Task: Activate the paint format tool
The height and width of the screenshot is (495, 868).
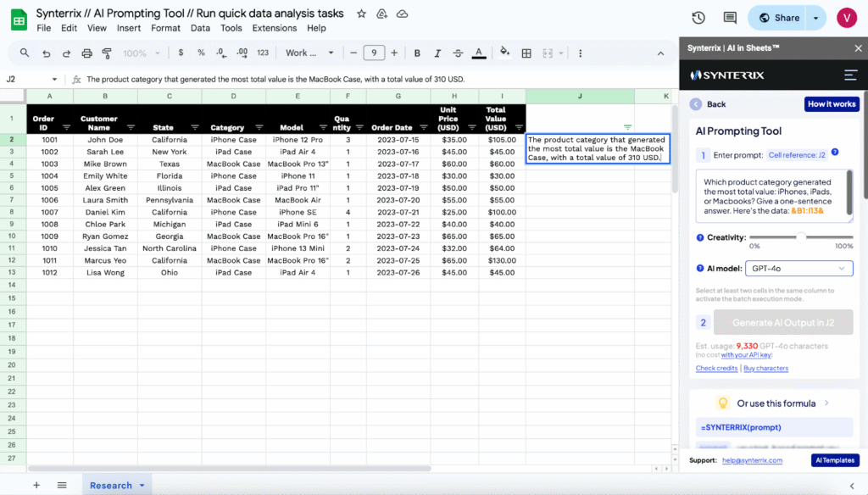Action: pyautogui.click(x=107, y=53)
